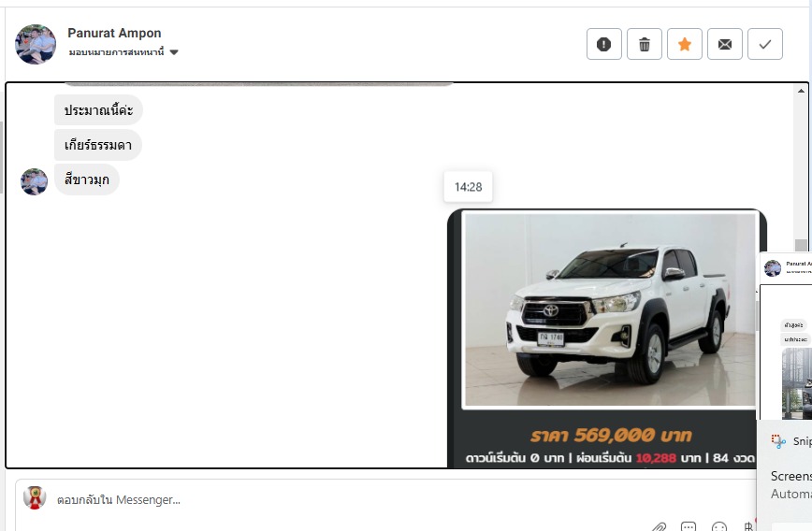Select the Panurat Ampon name heading
The image size is (812, 531).
(114, 33)
